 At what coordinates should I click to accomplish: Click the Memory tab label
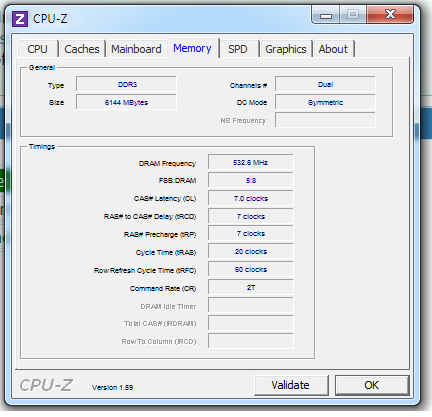pyautogui.click(x=192, y=48)
